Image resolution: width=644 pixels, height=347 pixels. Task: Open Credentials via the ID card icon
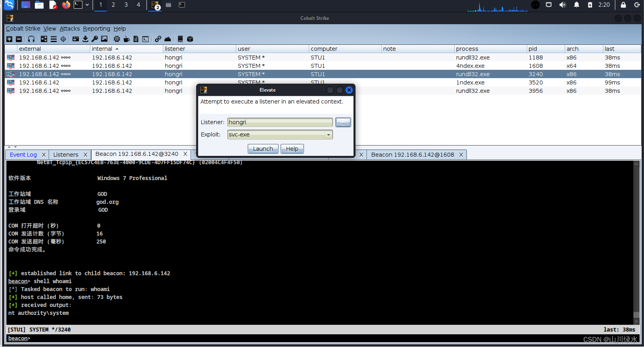(x=76, y=39)
